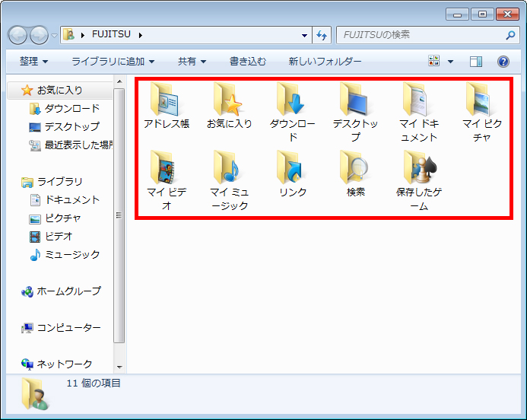Click 書き込む in the toolbar
The image size is (527, 420).
pos(247,61)
